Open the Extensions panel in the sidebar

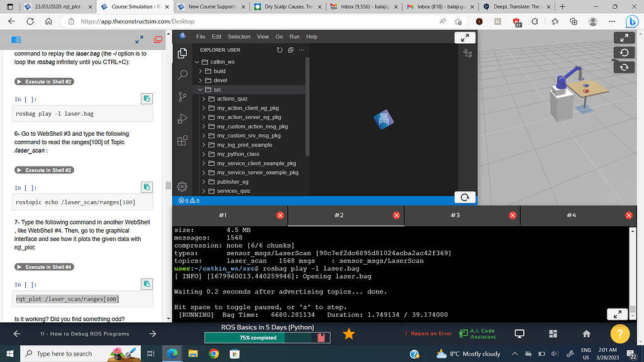click(182, 140)
